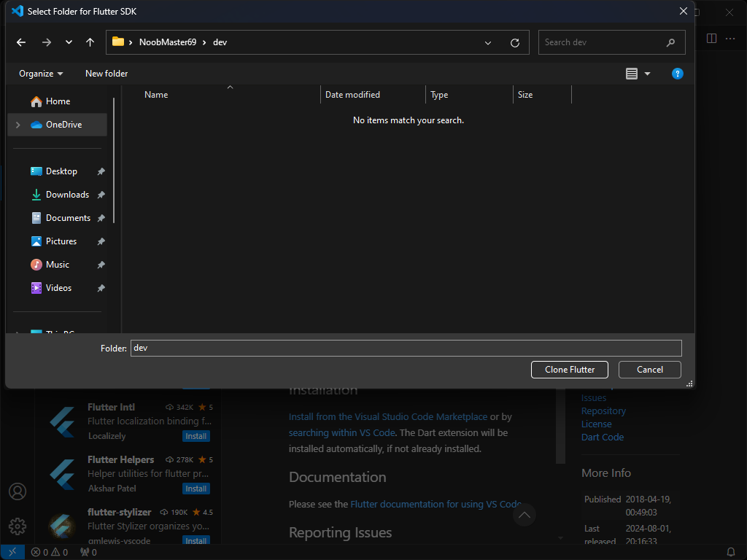
Task: Click the pin icon beside Videos
Action: coord(101,288)
